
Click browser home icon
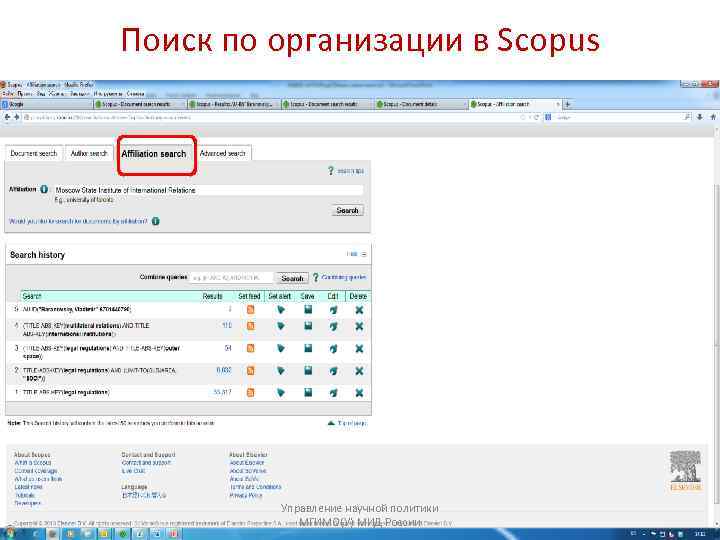pos(713,117)
